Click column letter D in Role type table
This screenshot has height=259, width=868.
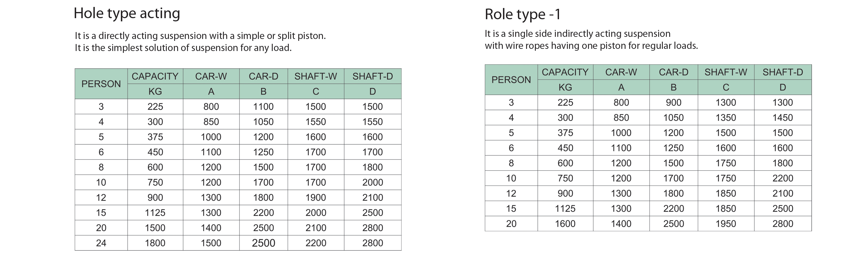click(x=782, y=87)
